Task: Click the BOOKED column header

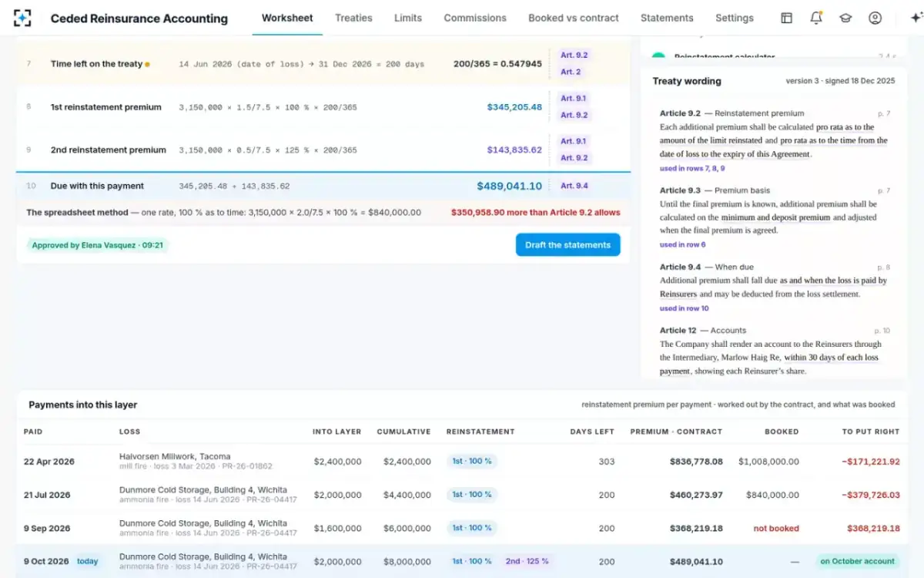Action: click(782, 432)
